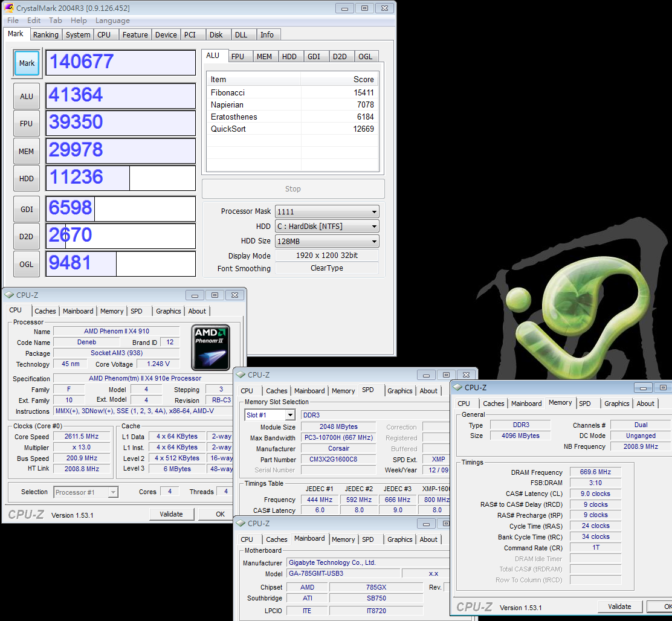Run the ALU benchmark button

point(27,97)
